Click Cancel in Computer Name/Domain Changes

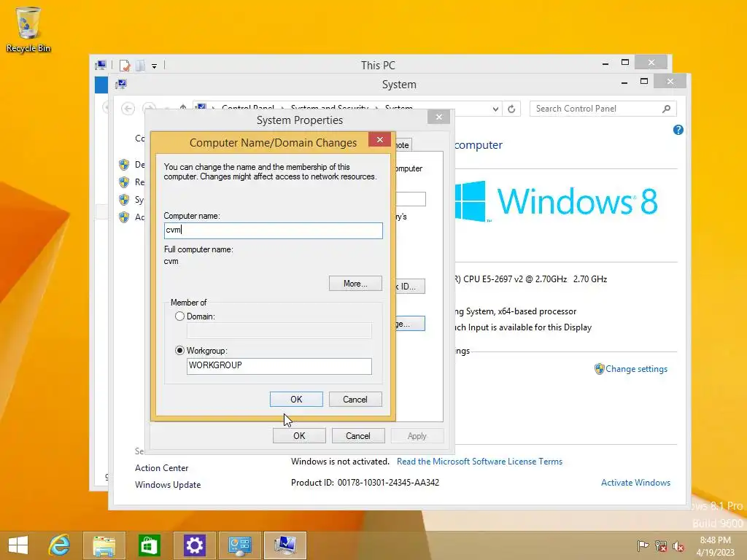(355, 399)
